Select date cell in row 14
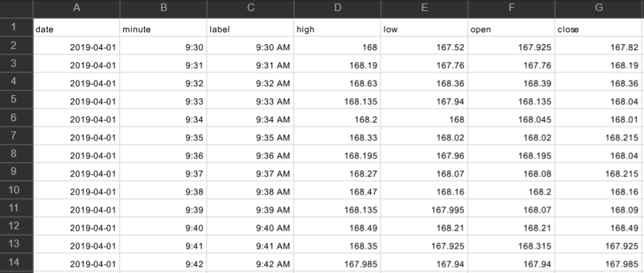644x273 pixels. point(76,262)
